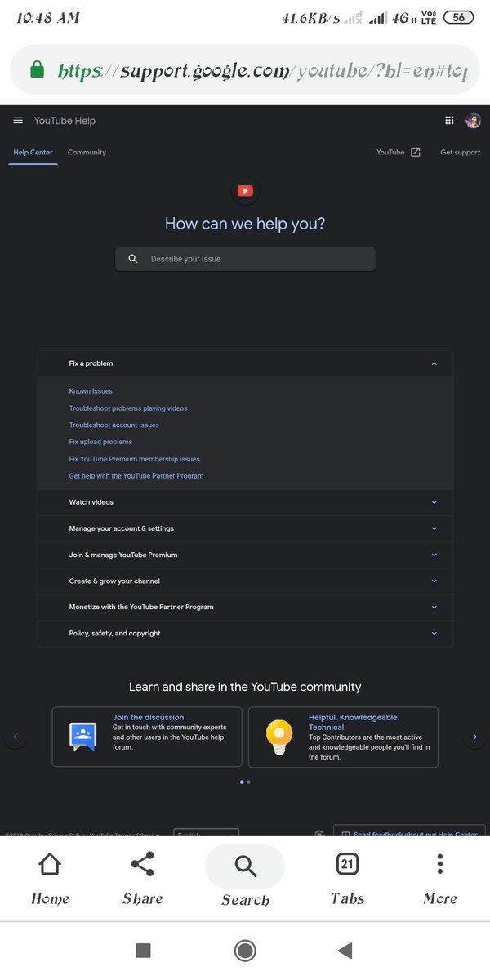Viewport: 490px width, 980px height.
Task: Open Join the discussion card link
Action: [x=148, y=717]
